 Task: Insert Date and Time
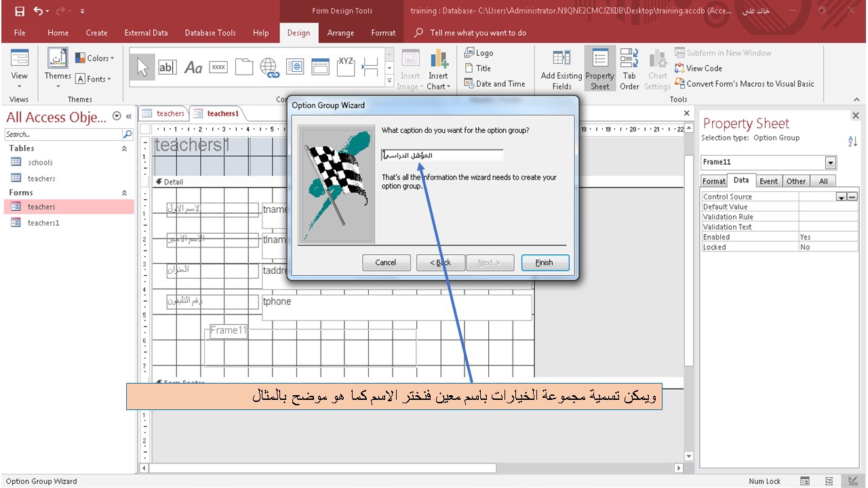click(x=495, y=83)
